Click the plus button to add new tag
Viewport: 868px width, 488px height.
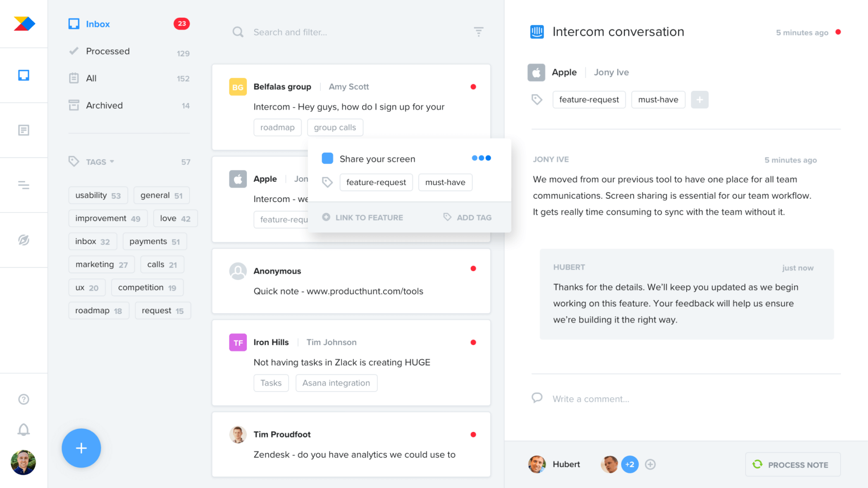699,100
